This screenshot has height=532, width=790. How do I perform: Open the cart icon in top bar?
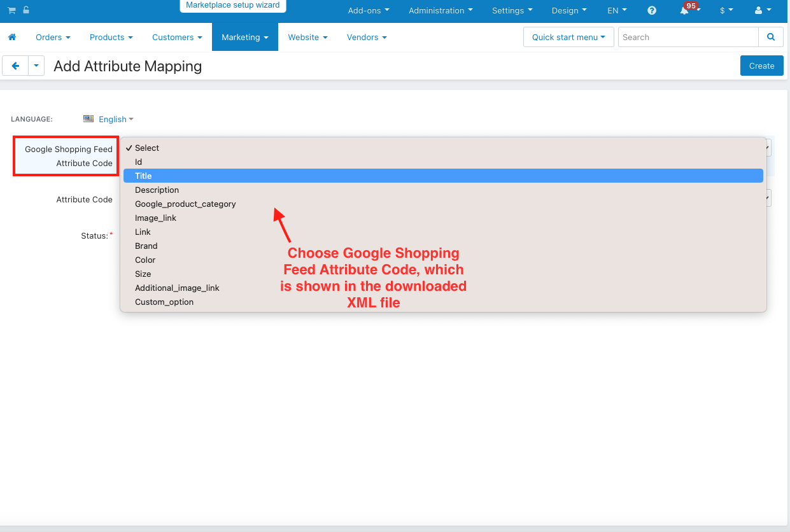(11, 10)
